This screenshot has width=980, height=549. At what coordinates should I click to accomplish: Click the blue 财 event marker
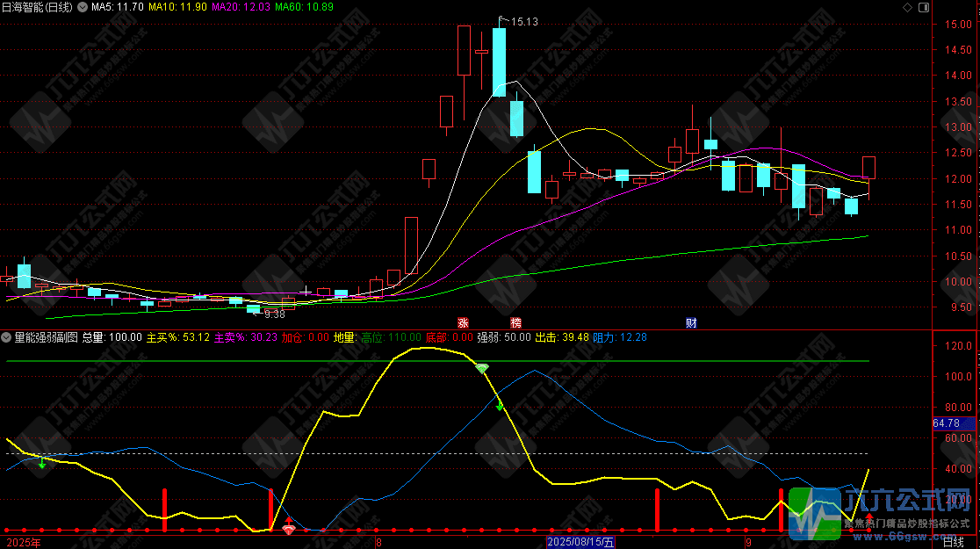691,322
